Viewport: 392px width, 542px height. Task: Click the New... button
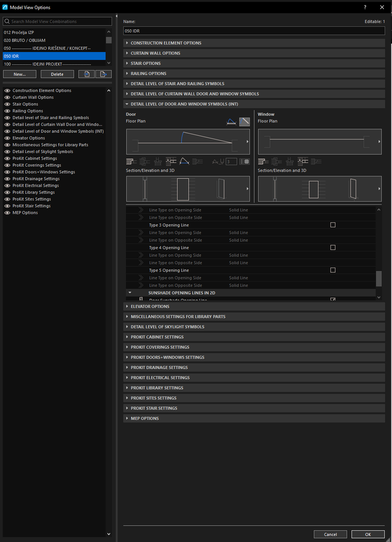20,74
